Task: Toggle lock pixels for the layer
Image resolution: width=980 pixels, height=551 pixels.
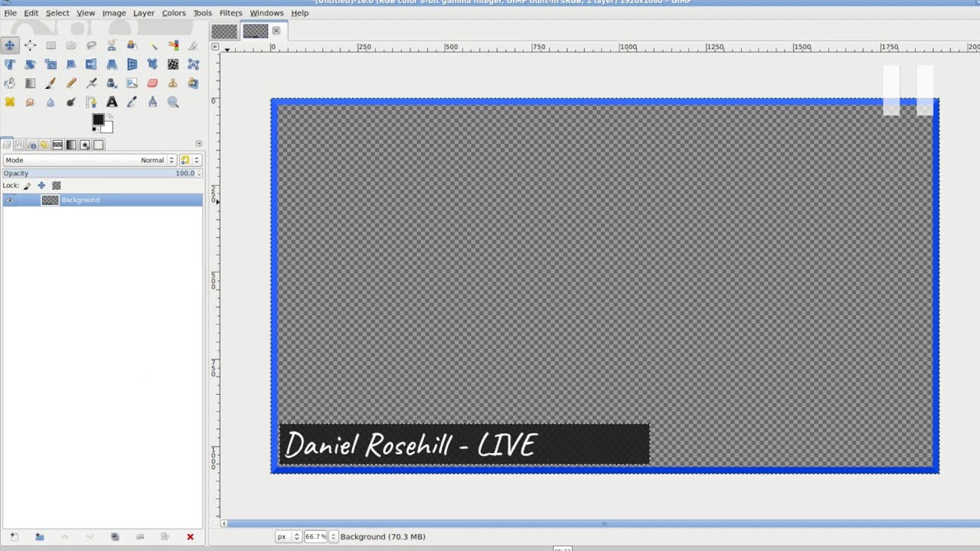Action: (27, 185)
